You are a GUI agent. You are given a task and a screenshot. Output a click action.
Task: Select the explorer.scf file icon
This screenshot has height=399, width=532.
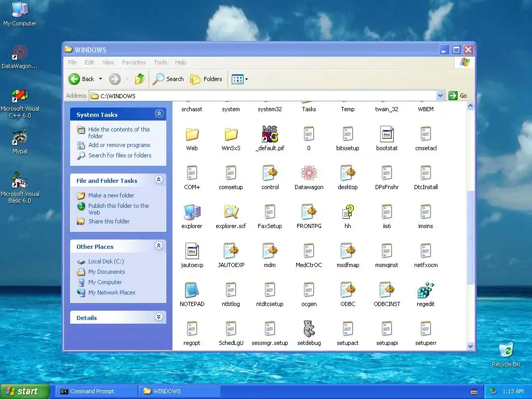coord(231,212)
